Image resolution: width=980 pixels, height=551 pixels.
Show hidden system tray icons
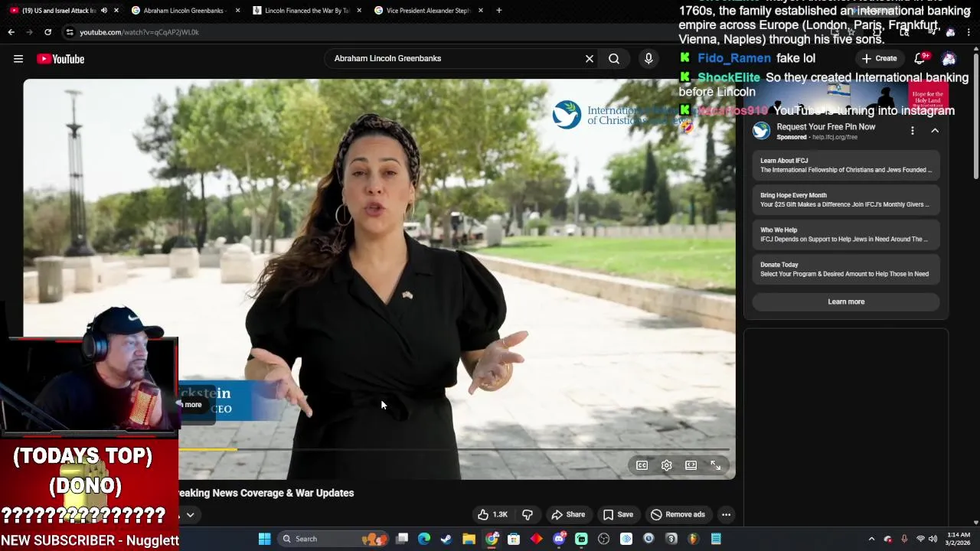[871, 539]
